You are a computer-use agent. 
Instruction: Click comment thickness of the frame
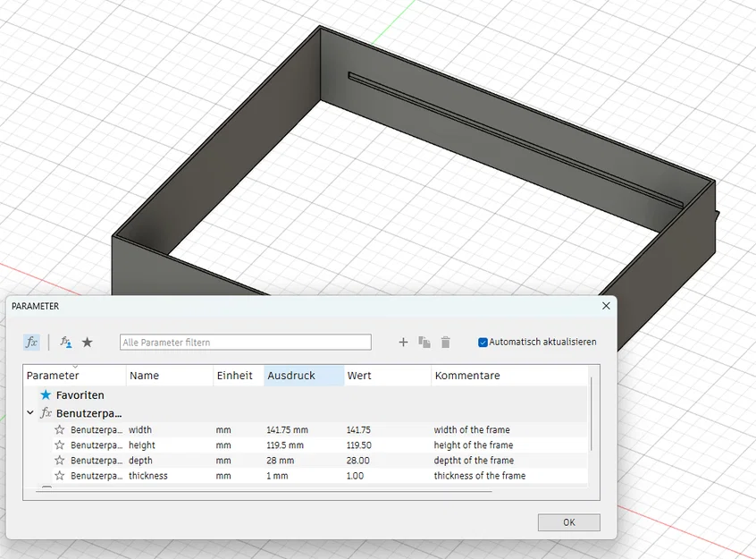click(x=480, y=476)
